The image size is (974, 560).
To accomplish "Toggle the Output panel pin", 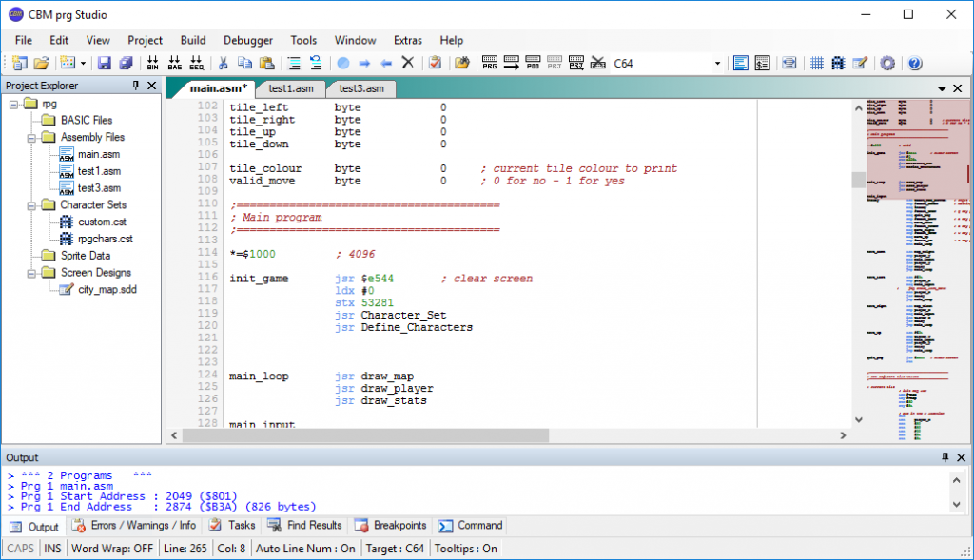I will (x=945, y=457).
